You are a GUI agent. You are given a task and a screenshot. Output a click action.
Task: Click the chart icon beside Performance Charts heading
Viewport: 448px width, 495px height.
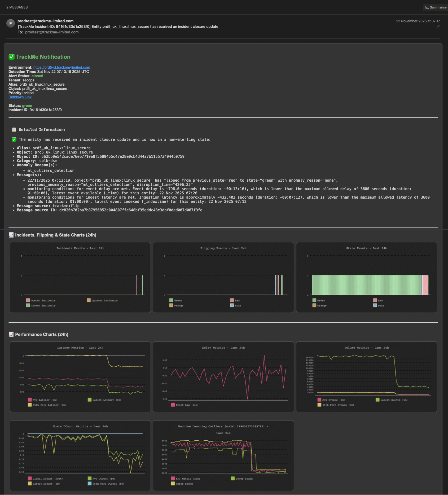pyautogui.click(x=11, y=334)
